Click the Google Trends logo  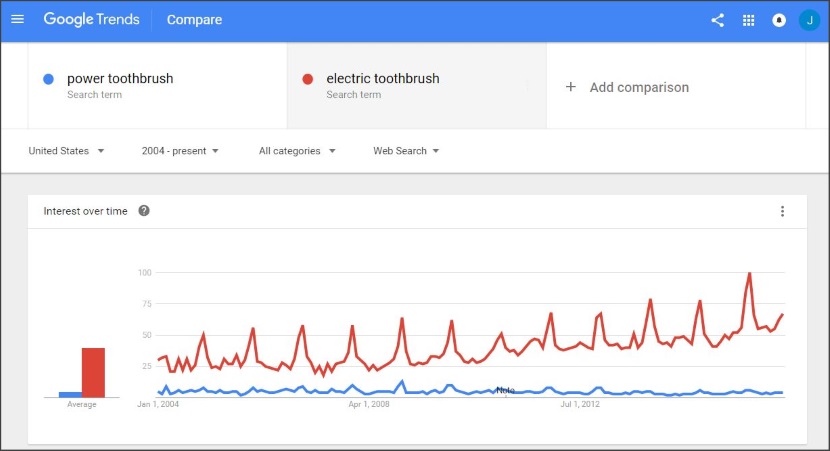click(x=92, y=20)
